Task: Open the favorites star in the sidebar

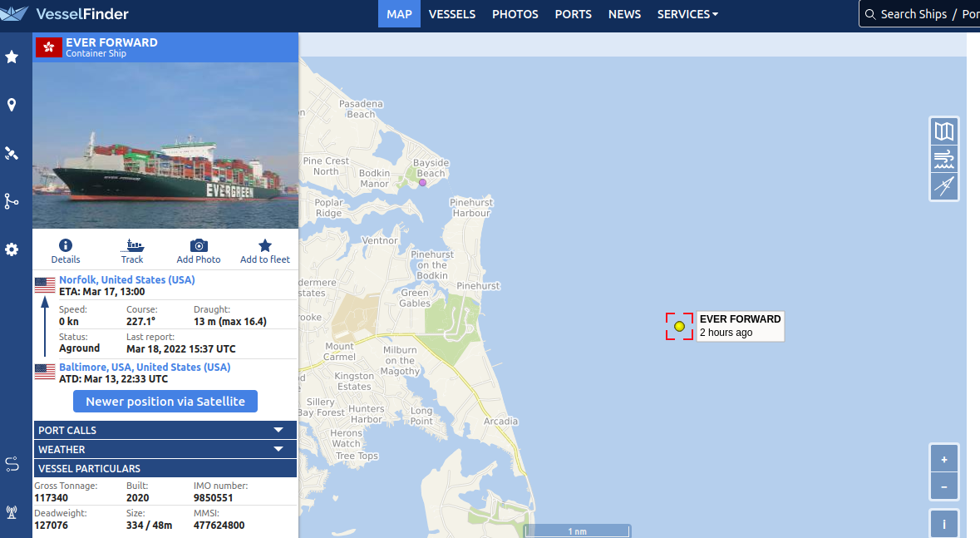Action: [x=12, y=57]
